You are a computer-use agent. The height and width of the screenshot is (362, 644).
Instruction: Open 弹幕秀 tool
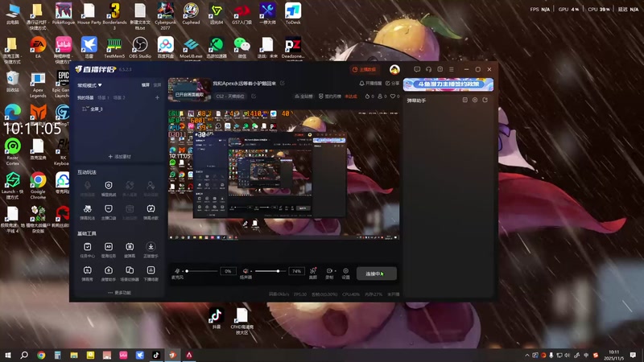pos(88,274)
